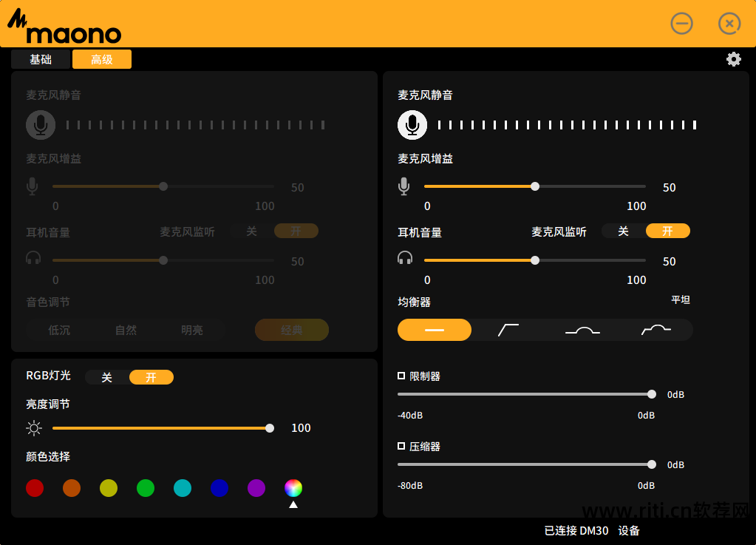The height and width of the screenshot is (545, 756).
Task: Click the limiter threshold slider handle
Action: [651, 394]
